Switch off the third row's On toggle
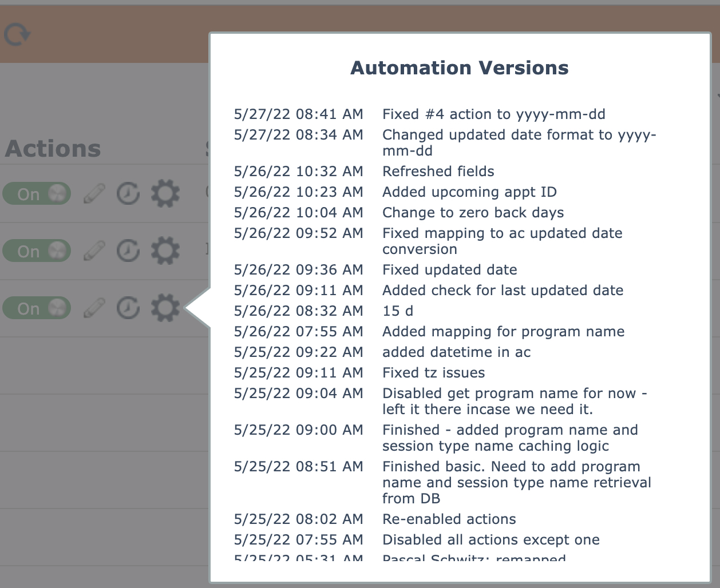720x588 pixels. pos(37,308)
